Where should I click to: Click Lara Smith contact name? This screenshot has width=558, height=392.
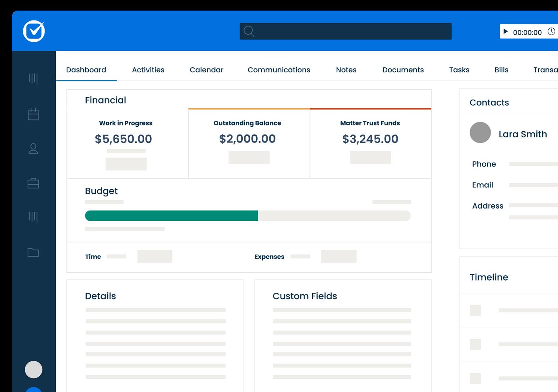coord(523,134)
